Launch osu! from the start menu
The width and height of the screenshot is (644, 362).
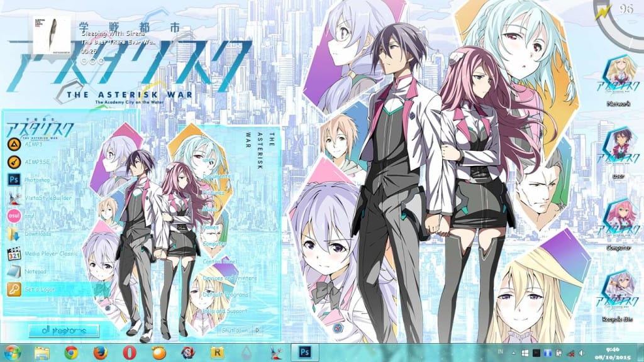(30, 217)
